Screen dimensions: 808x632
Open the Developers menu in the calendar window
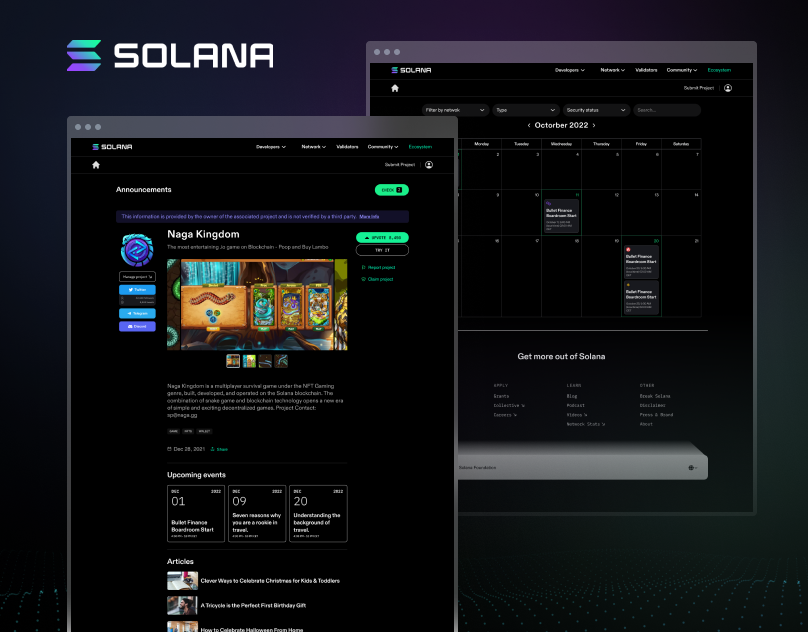point(569,70)
